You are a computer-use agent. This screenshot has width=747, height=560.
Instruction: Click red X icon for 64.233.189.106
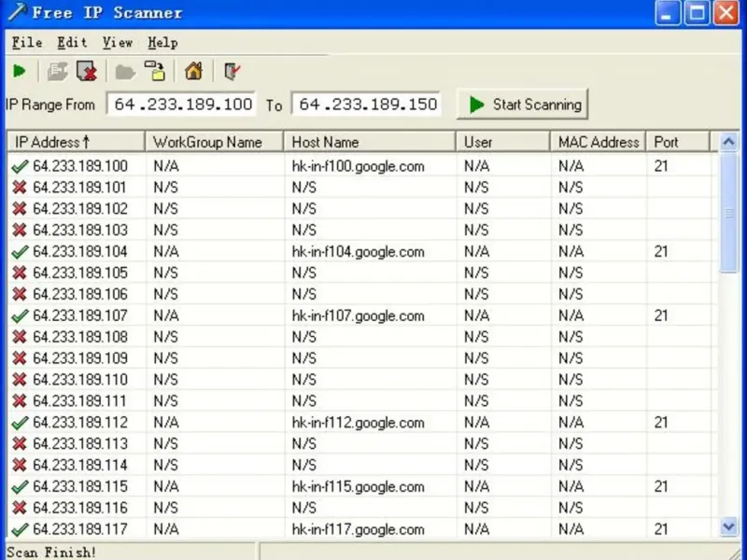tap(20, 294)
